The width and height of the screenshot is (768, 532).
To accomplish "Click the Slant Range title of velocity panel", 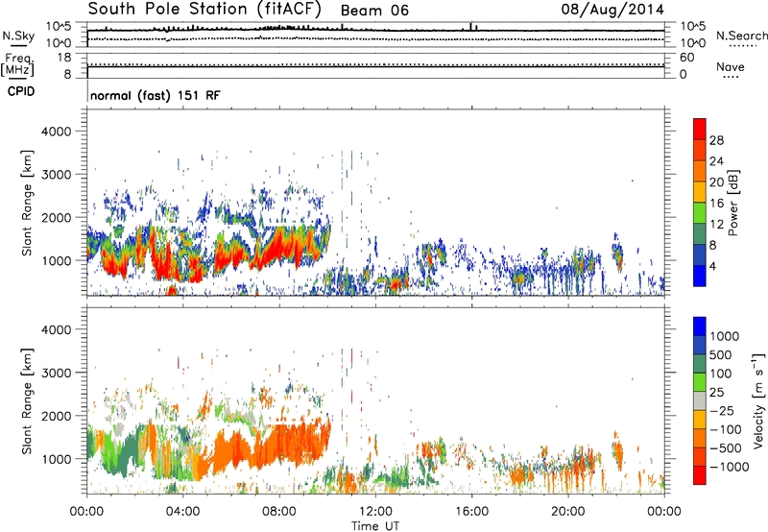I will coord(27,401).
